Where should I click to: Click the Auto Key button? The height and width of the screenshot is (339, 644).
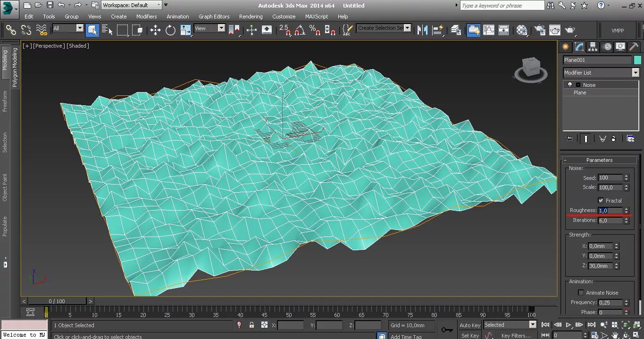(x=469, y=325)
